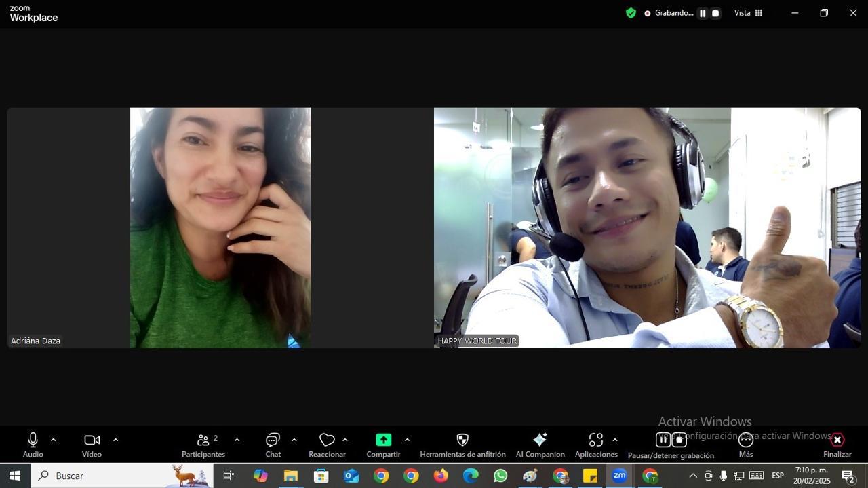
Task: Click the Adriána Daza name label
Action: (x=36, y=341)
